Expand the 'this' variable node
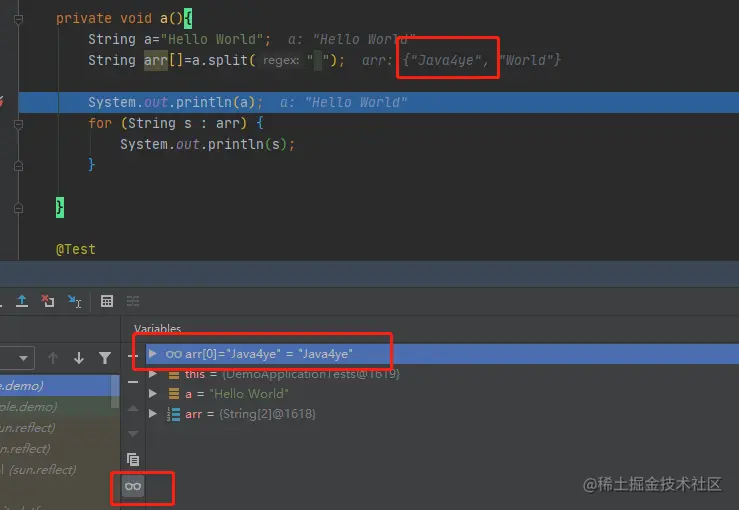 coord(153,374)
